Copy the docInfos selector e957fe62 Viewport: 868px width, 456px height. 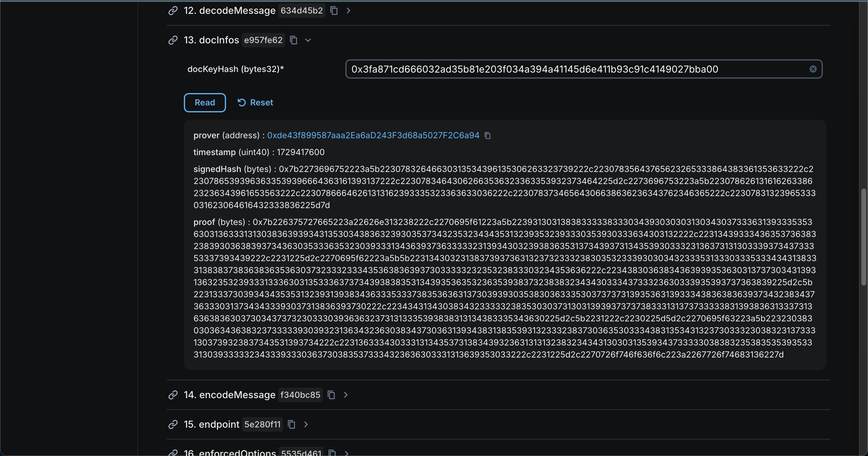(x=294, y=40)
